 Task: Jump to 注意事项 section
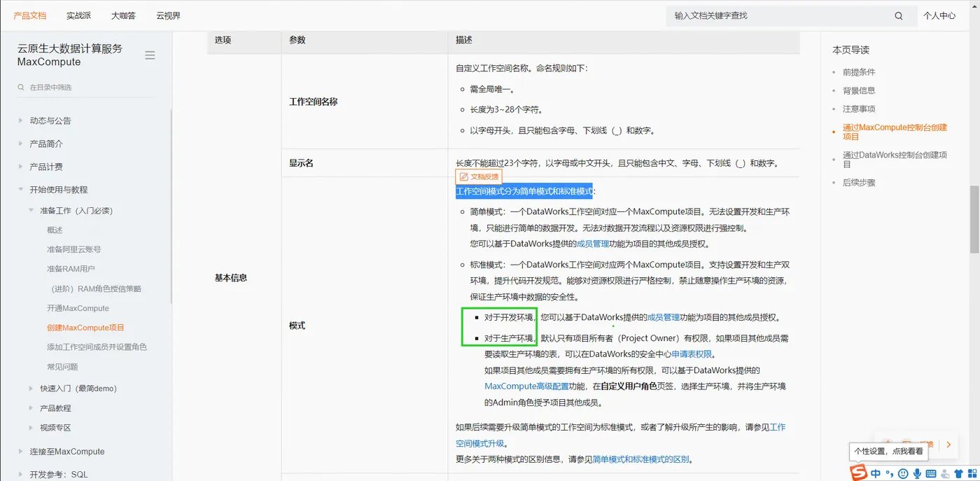(x=859, y=109)
